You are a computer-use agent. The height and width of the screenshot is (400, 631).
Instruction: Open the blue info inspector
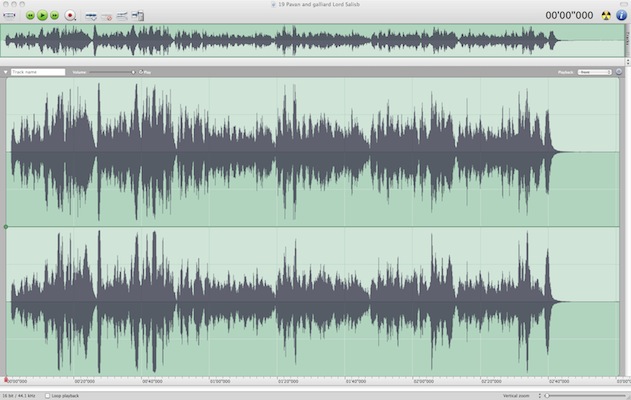coord(621,15)
